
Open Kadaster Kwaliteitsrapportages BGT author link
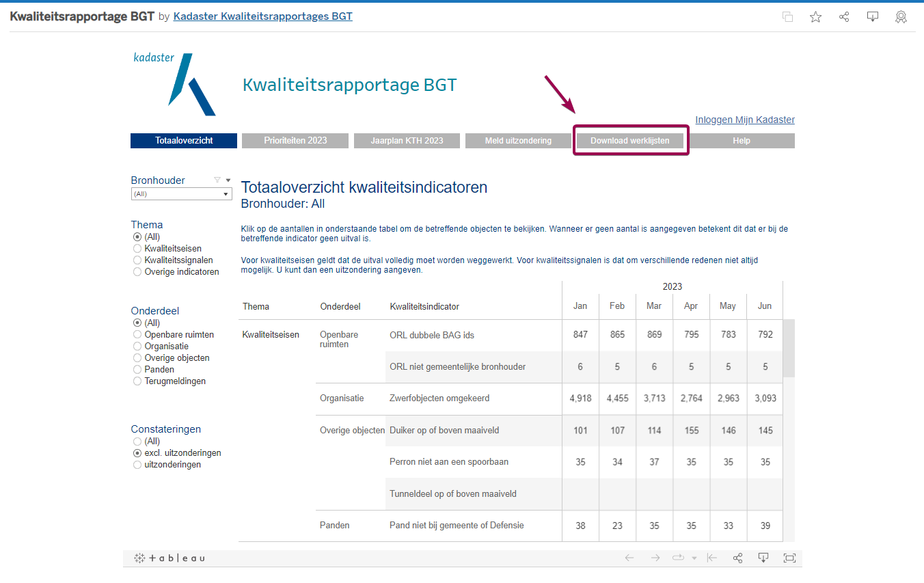[x=263, y=16]
